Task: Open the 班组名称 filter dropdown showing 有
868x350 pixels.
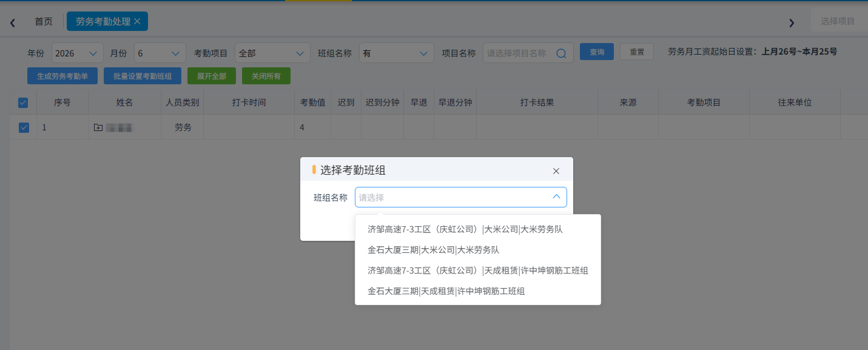Action: coord(396,53)
